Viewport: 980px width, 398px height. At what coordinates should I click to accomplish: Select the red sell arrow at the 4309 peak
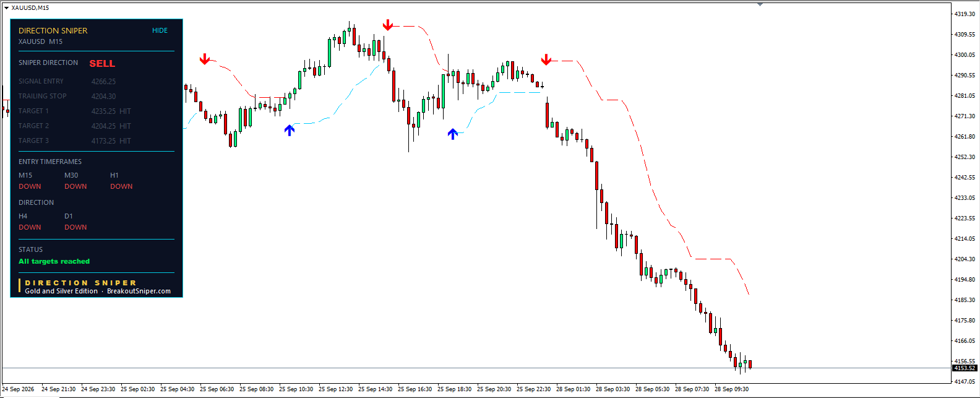(388, 25)
